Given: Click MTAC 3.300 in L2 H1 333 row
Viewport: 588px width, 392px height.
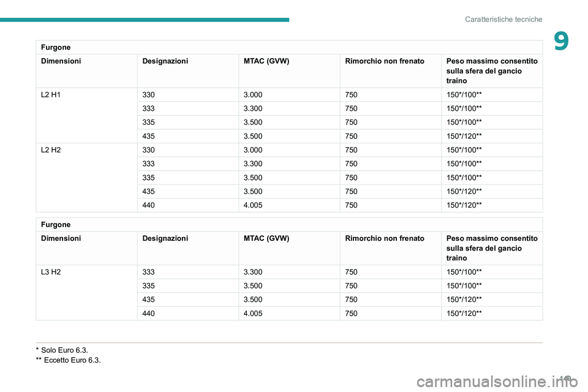Looking at the screenshot, I should tap(253, 108).
